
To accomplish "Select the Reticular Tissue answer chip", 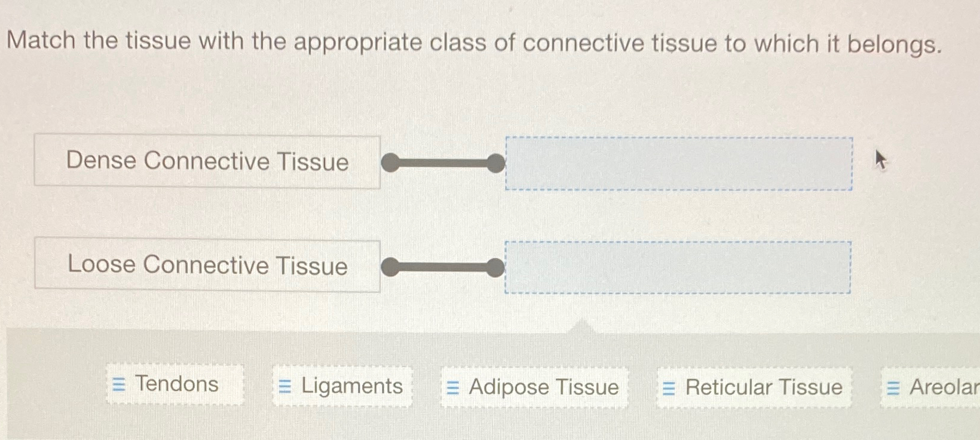I will pyautogui.click(x=753, y=387).
